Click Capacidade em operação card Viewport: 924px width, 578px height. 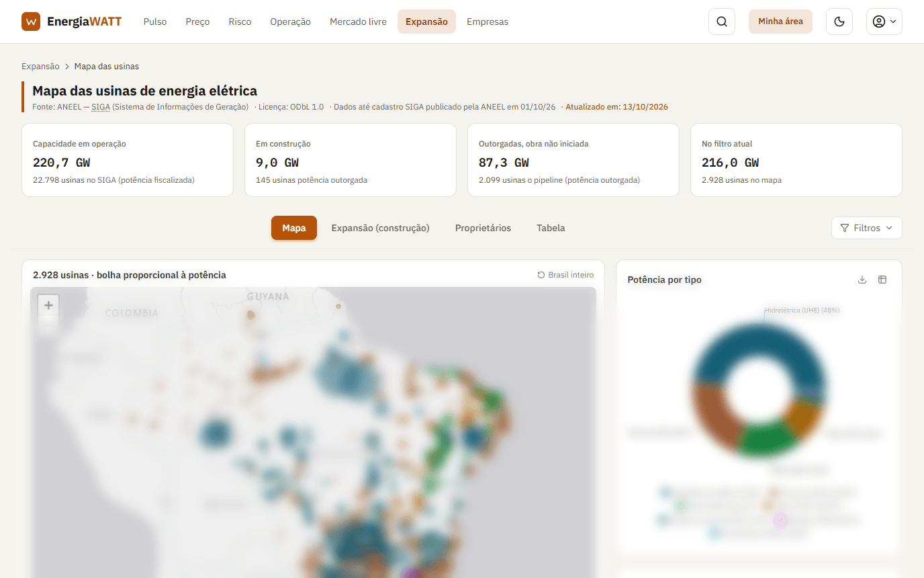click(x=128, y=160)
